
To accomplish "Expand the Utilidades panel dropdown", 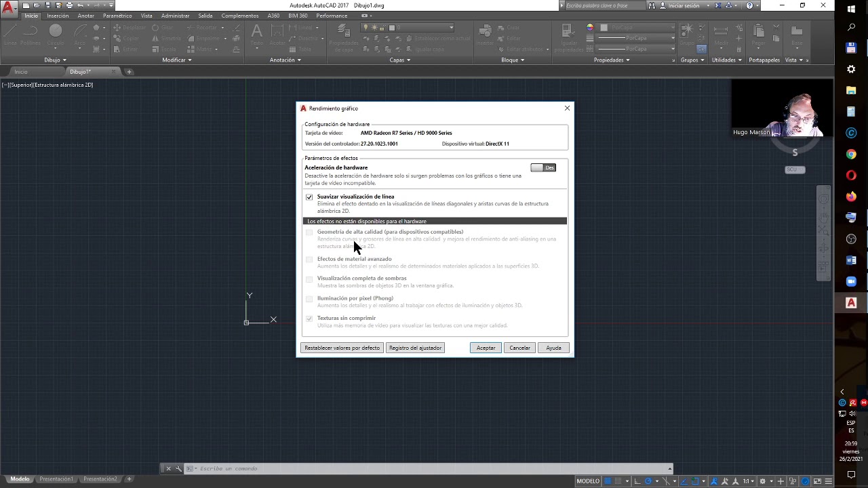I will [x=726, y=60].
